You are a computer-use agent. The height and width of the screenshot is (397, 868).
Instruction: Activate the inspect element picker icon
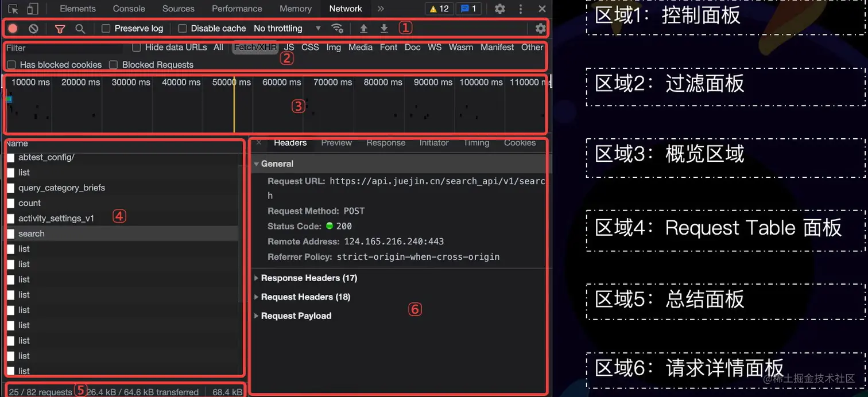[x=13, y=9]
